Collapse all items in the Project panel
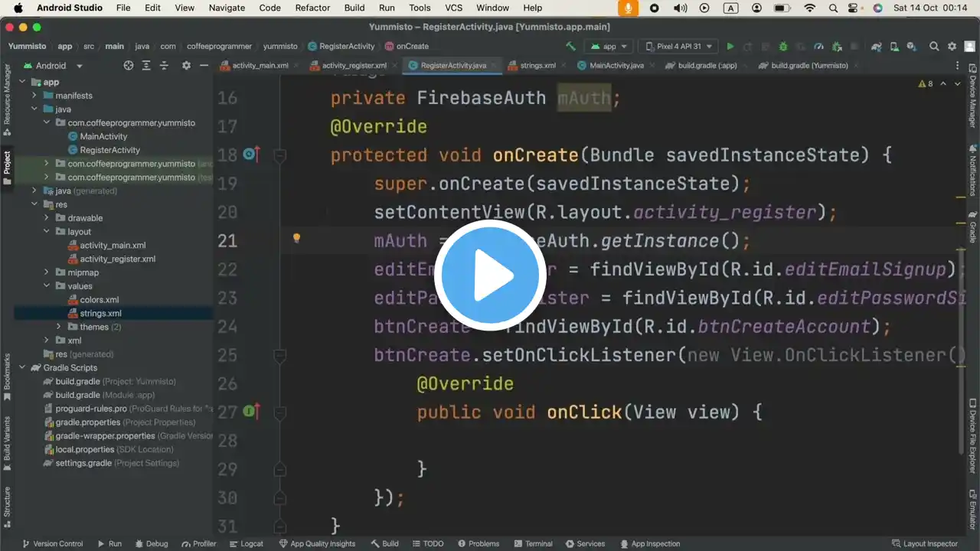Image resolution: width=980 pixels, height=551 pixels. point(165,66)
